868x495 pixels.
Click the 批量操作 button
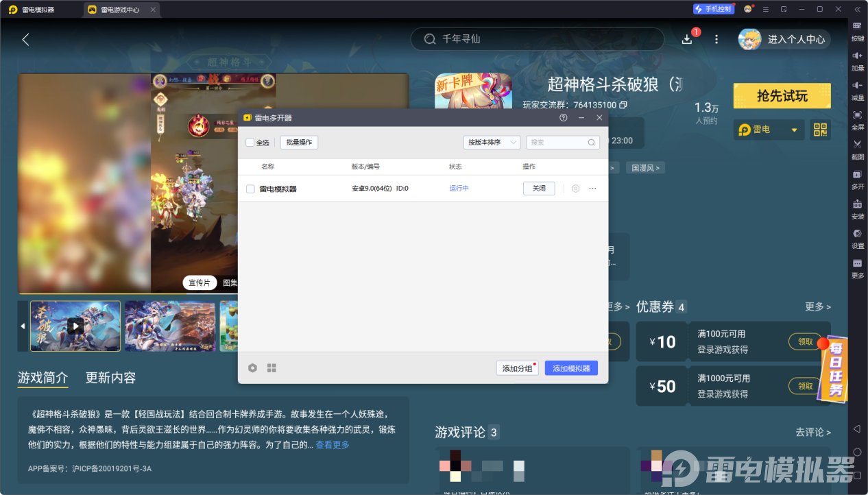(299, 143)
